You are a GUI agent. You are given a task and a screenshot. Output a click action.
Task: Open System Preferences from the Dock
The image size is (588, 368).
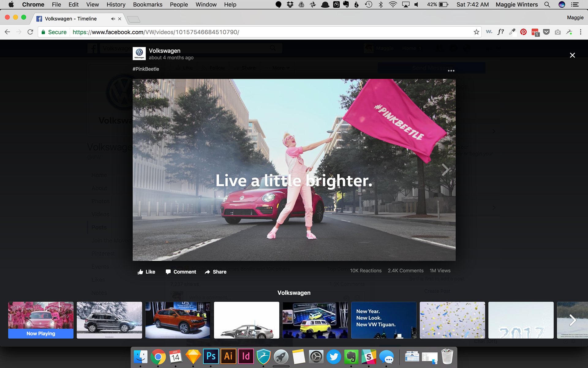tap(316, 357)
